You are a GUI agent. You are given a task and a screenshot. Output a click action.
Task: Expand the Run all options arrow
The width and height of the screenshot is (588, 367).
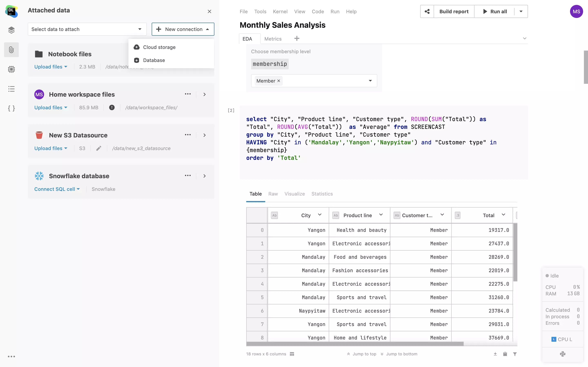pyautogui.click(x=521, y=11)
